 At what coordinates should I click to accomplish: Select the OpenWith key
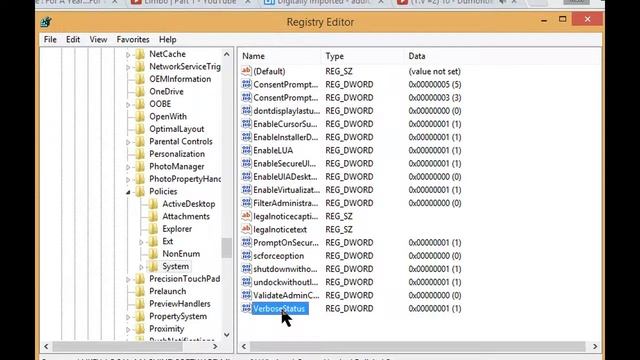(168, 116)
